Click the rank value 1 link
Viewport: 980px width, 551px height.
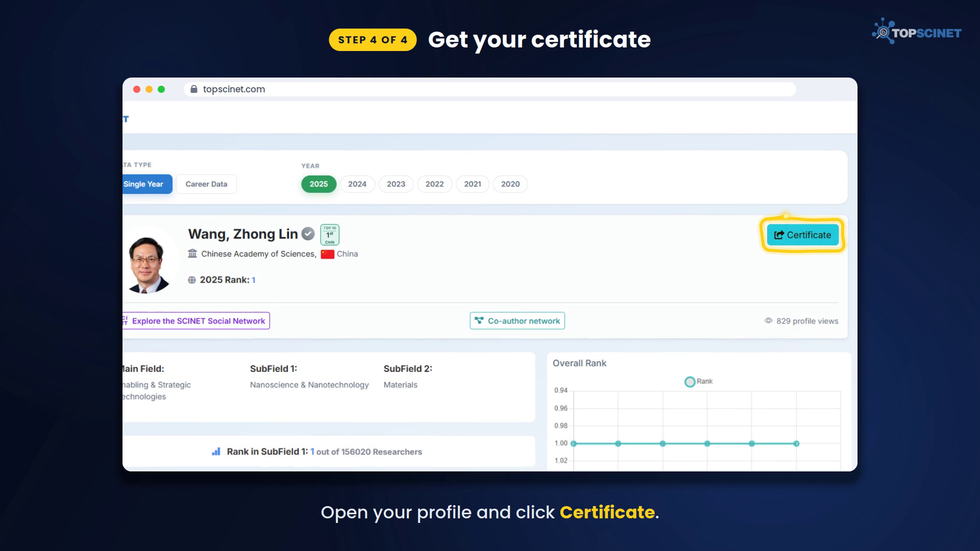[x=253, y=280]
